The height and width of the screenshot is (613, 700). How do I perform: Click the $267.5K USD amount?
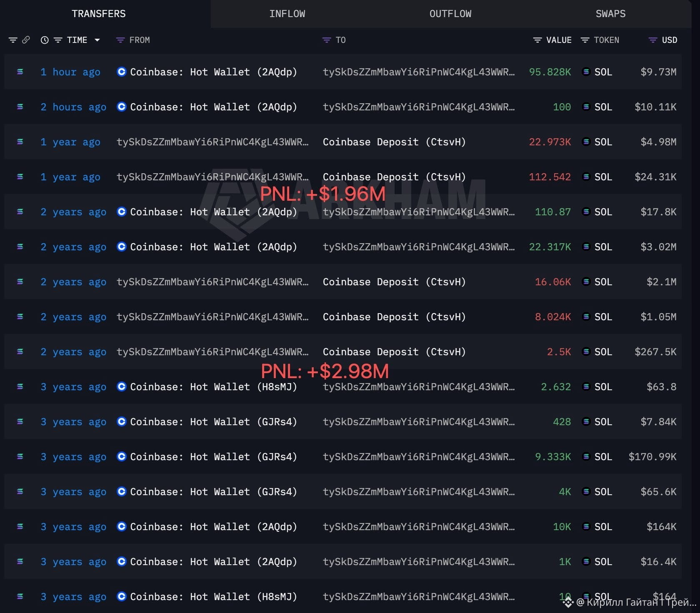pyautogui.click(x=656, y=352)
